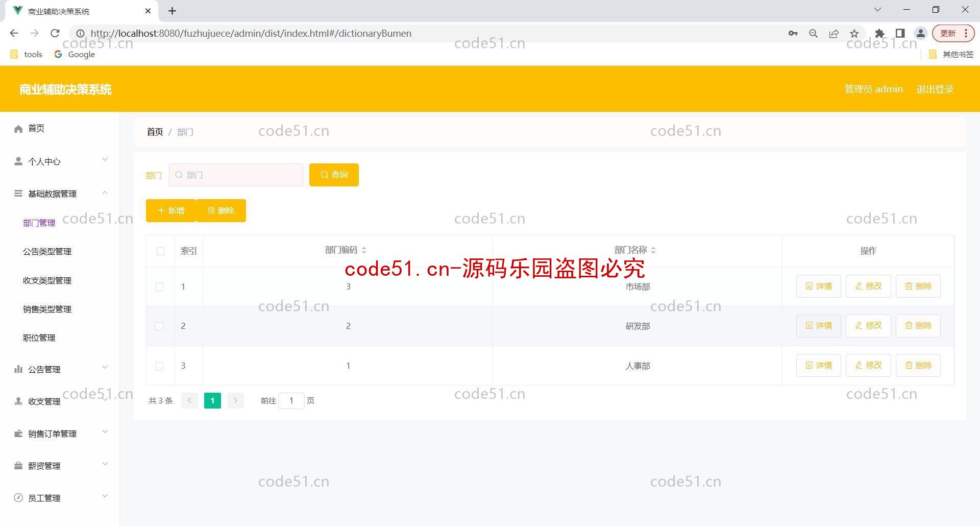
Task: Open the tab search chevron
Action: pyautogui.click(x=878, y=10)
